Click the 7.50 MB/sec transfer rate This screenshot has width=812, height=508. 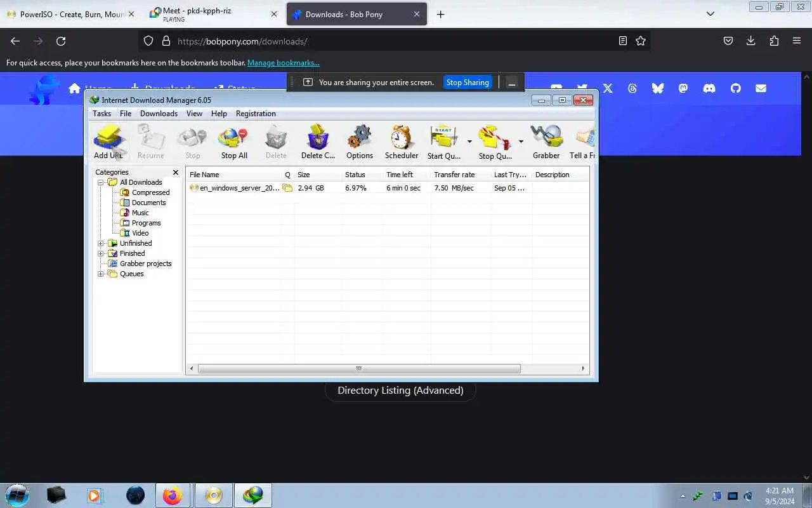454,188
